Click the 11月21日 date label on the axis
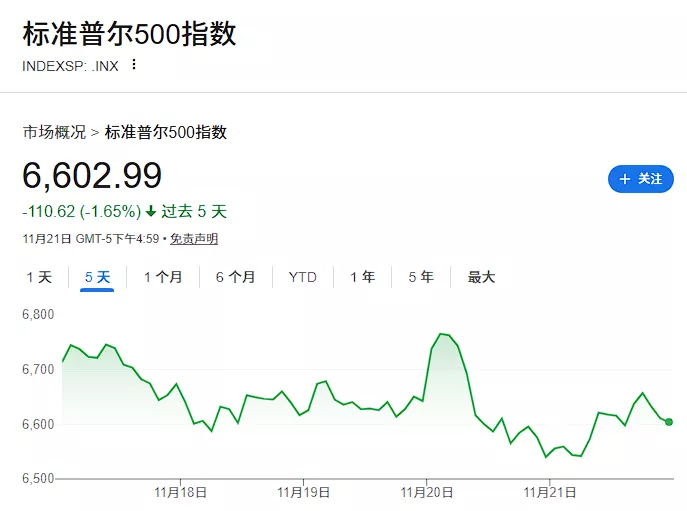The height and width of the screenshot is (511, 687). click(550, 492)
